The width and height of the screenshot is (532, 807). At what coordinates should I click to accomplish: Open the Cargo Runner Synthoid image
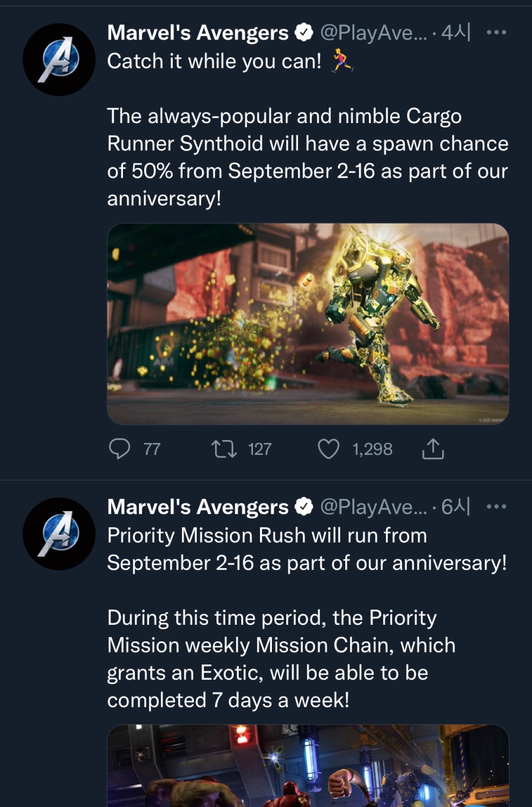coord(307,324)
